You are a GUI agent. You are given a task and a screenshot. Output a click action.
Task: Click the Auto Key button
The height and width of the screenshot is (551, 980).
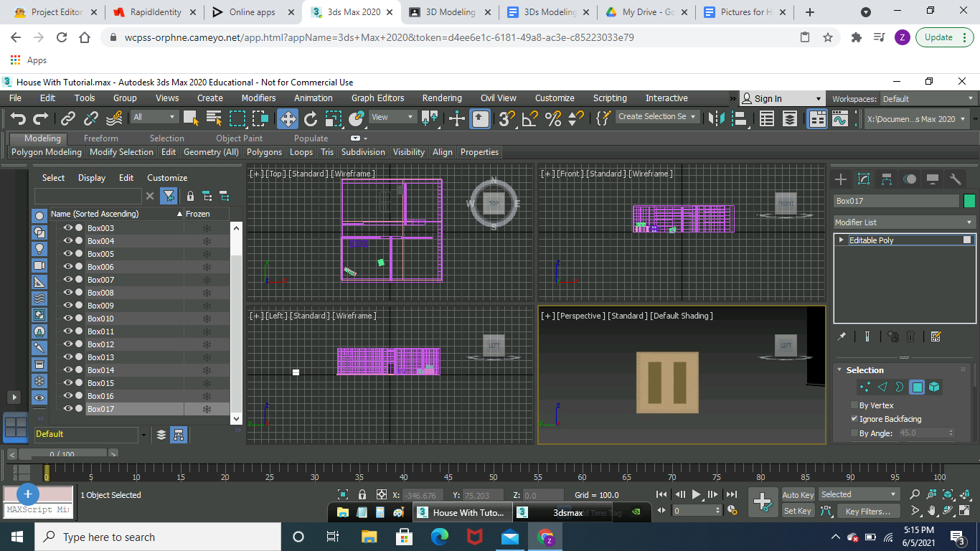point(798,495)
